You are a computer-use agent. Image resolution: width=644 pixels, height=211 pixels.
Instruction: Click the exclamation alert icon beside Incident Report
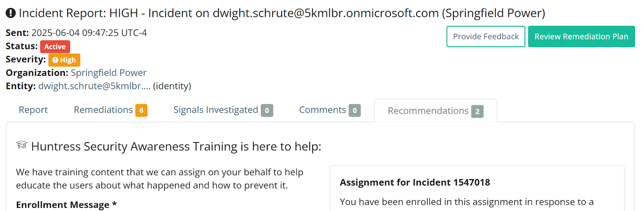[x=10, y=13]
